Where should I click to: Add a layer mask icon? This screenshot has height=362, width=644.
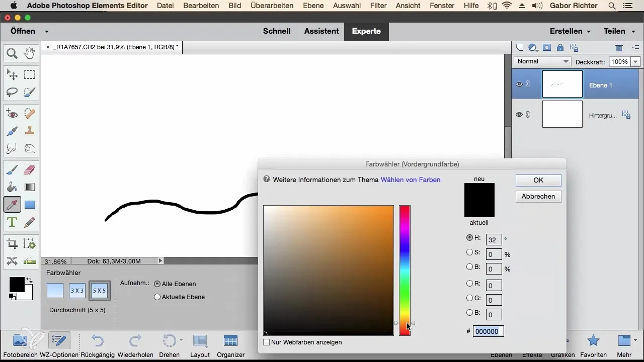tap(547, 47)
